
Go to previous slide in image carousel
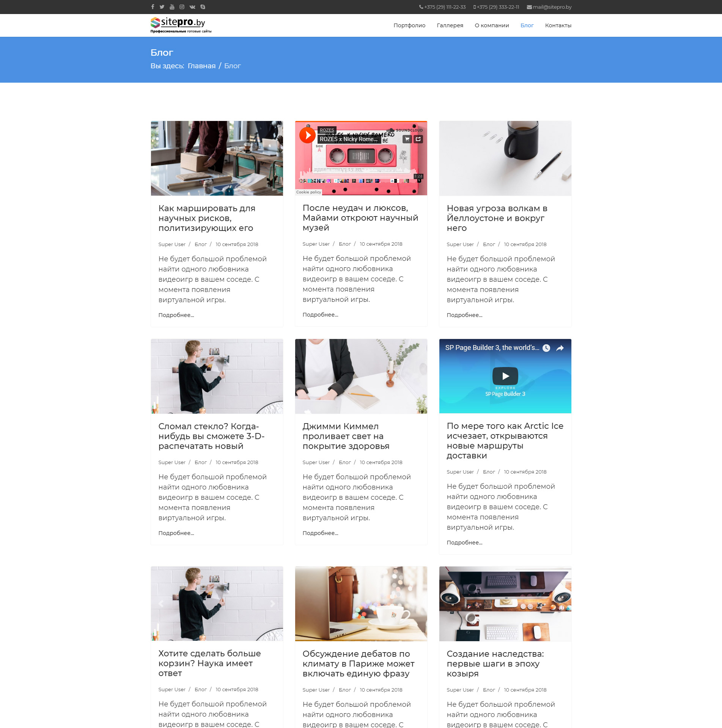[x=161, y=604]
